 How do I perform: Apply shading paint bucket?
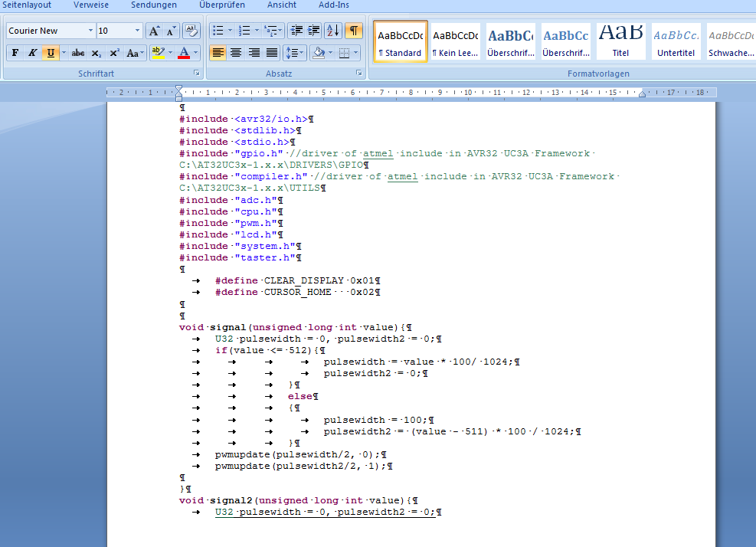(x=319, y=53)
